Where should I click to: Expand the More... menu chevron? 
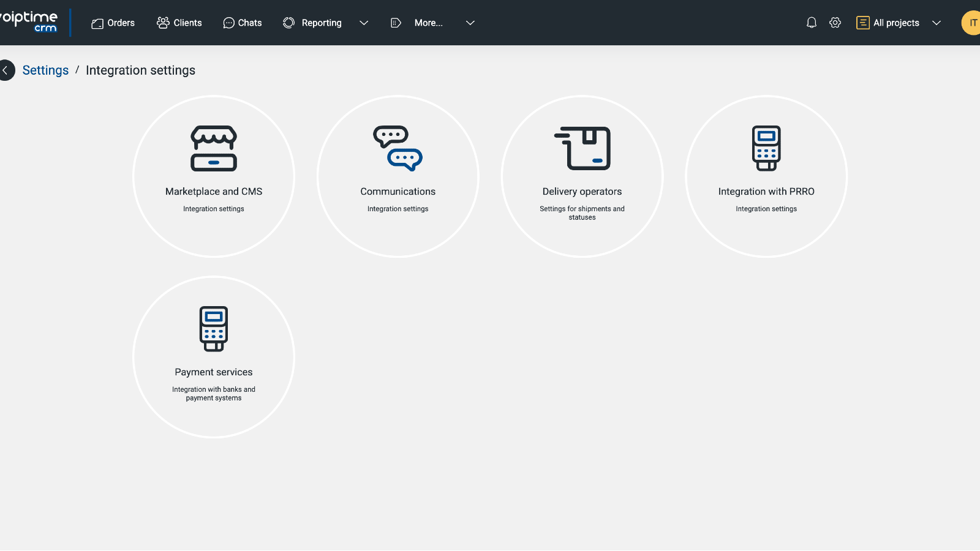[470, 23]
